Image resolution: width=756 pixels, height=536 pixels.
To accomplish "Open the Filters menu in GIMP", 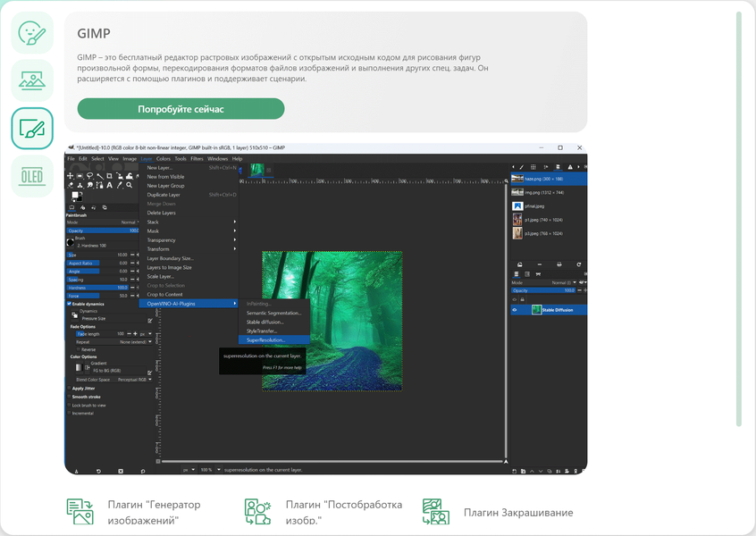I will [196, 159].
